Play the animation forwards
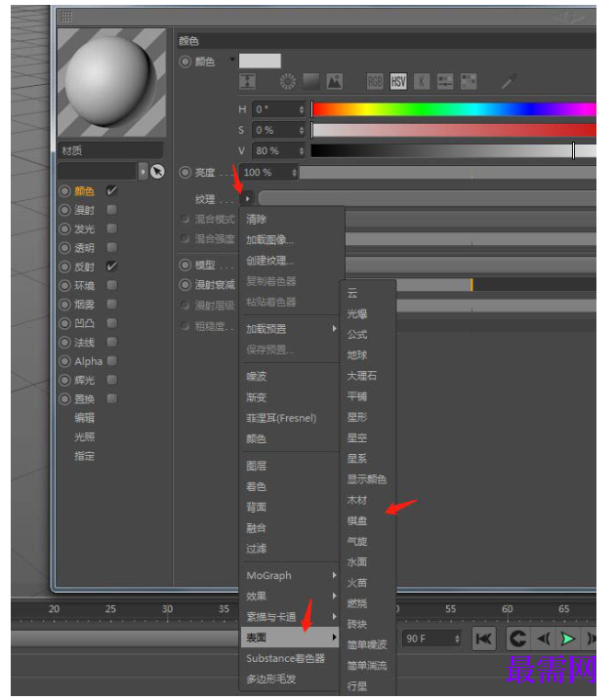Screen dimensions: 615x700 (568, 638)
